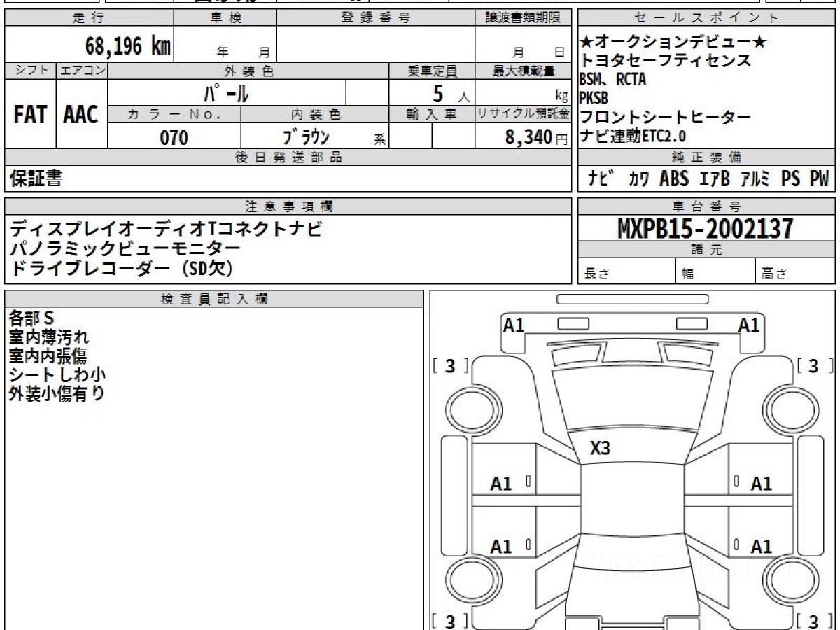Select the 室内薄汚れ inspector note
Image resolution: width=840 pixels, height=630 pixels.
(x=49, y=337)
